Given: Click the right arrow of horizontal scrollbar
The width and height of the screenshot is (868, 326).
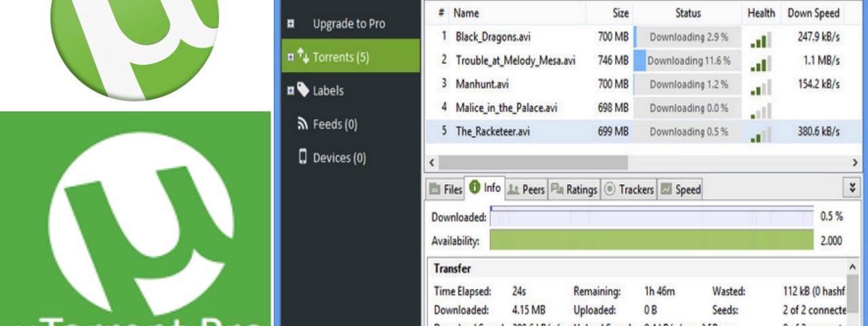Looking at the screenshot, I should (855, 162).
